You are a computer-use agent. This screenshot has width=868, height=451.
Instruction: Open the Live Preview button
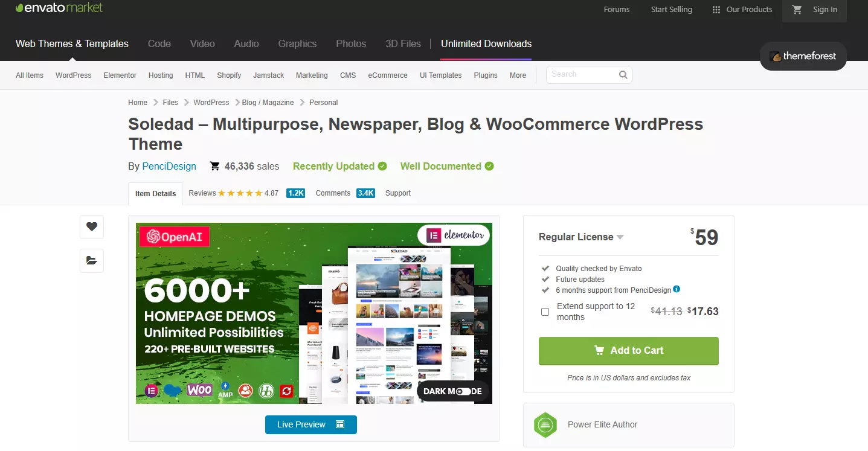point(311,424)
